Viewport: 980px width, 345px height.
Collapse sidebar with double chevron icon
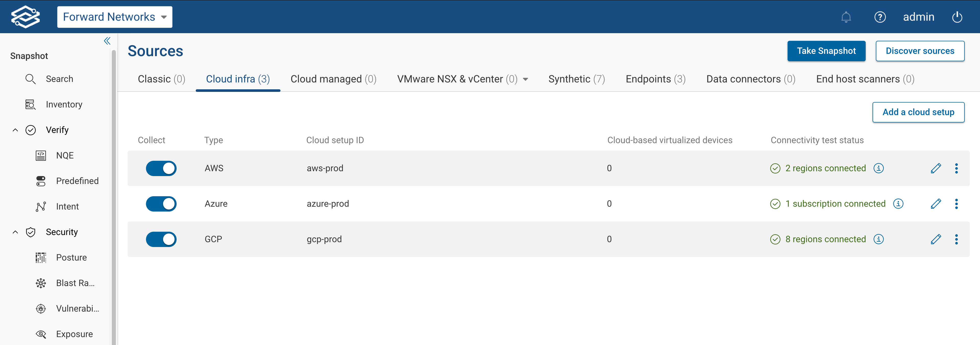(x=107, y=41)
